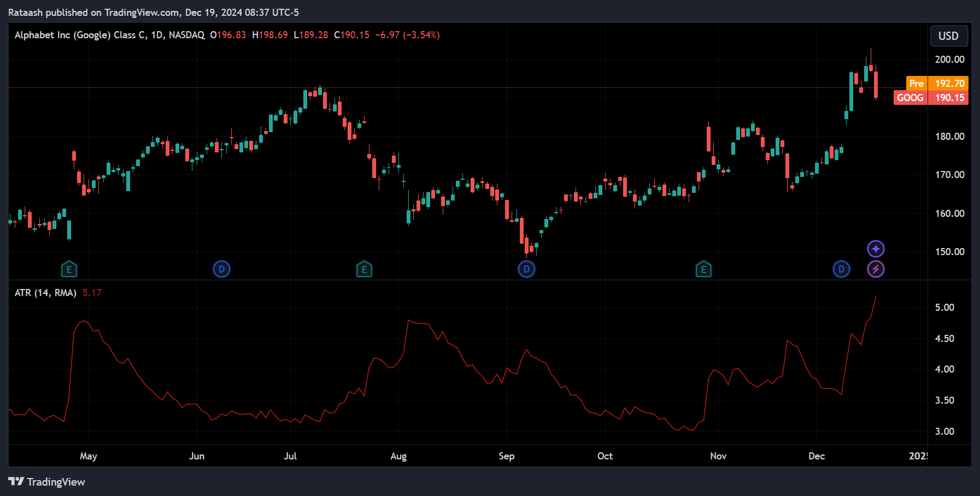
Task: Click the April earnings E marker
Action: click(69, 269)
